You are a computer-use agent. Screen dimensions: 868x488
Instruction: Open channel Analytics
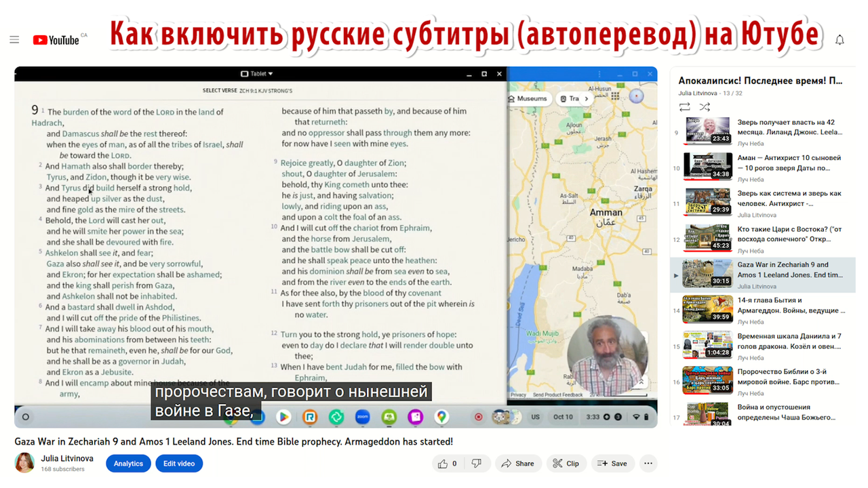tap(128, 464)
